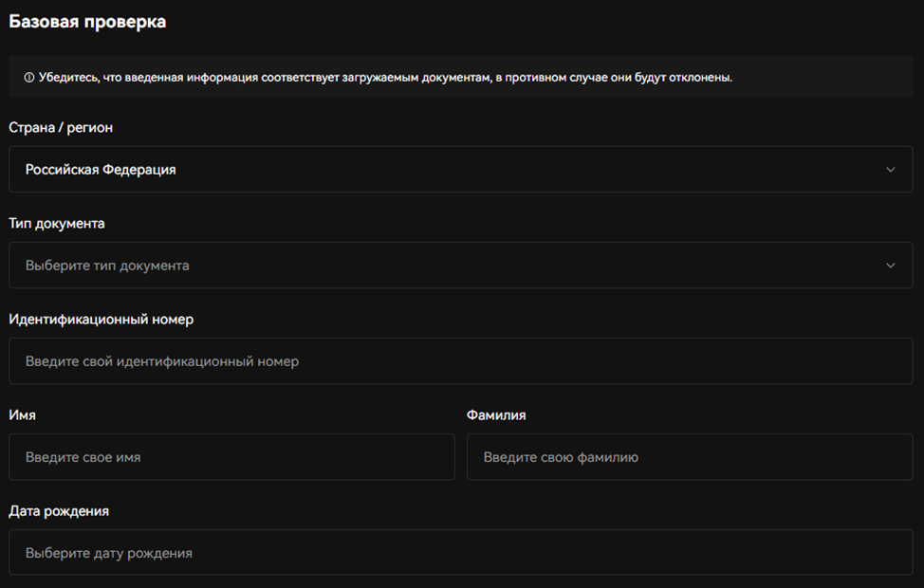Click the chevron arrow in the Страна / регион field

pos(890,170)
